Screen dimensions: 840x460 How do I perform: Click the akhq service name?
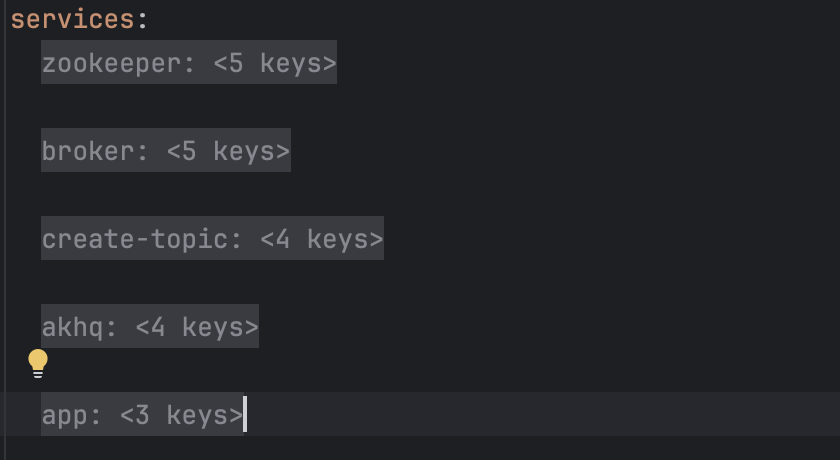click(72, 327)
